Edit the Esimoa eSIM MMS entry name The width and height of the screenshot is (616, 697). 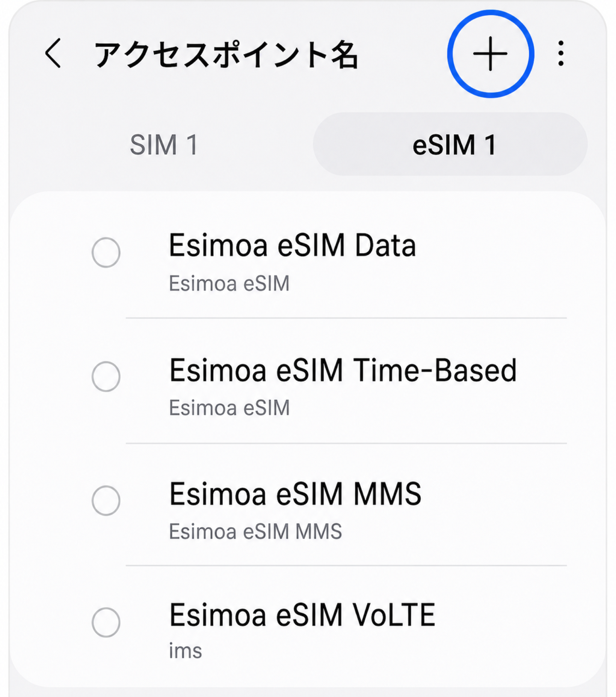coord(295,493)
